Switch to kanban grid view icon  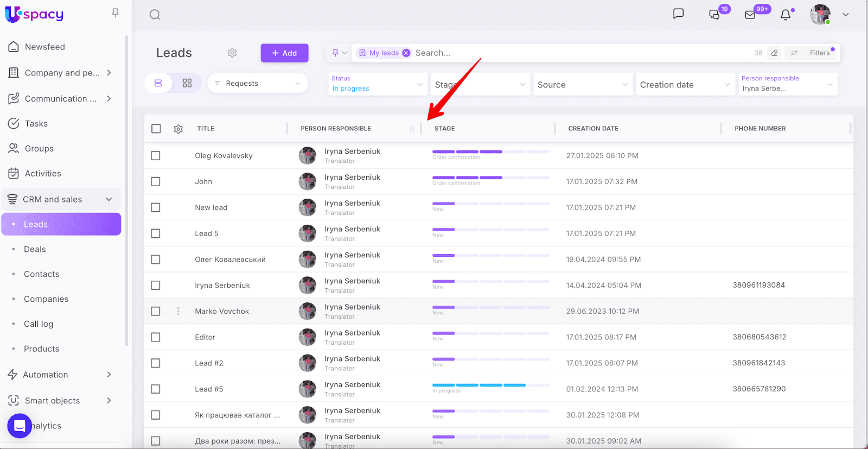coord(187,83)
